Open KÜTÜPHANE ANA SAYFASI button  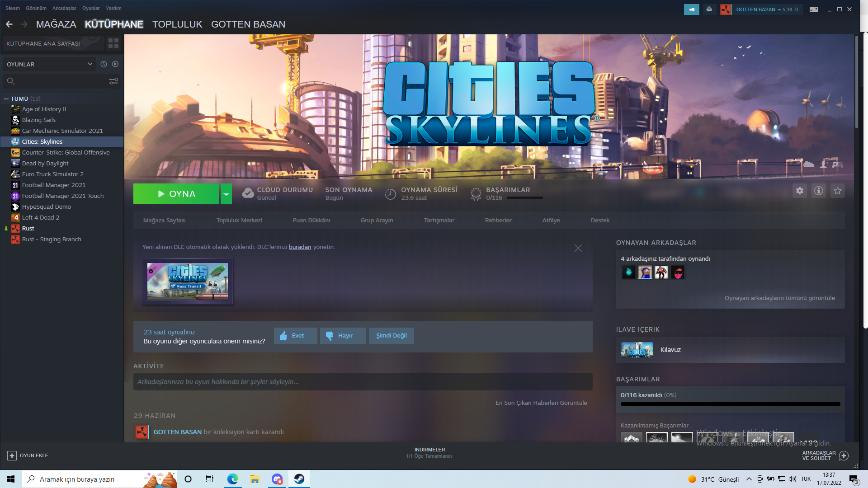53,43
